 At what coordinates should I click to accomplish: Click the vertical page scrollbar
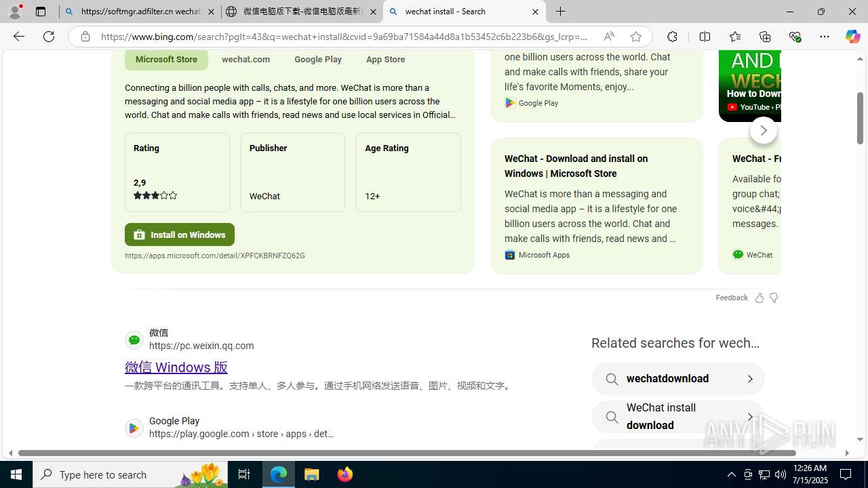point(860,118)
